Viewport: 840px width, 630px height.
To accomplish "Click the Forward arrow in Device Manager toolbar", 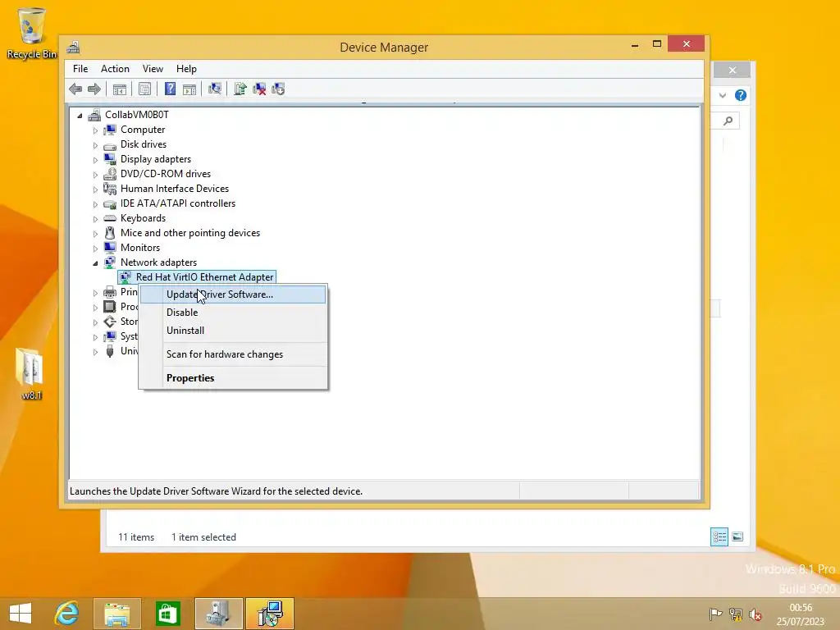I will [x=94, y=89].
